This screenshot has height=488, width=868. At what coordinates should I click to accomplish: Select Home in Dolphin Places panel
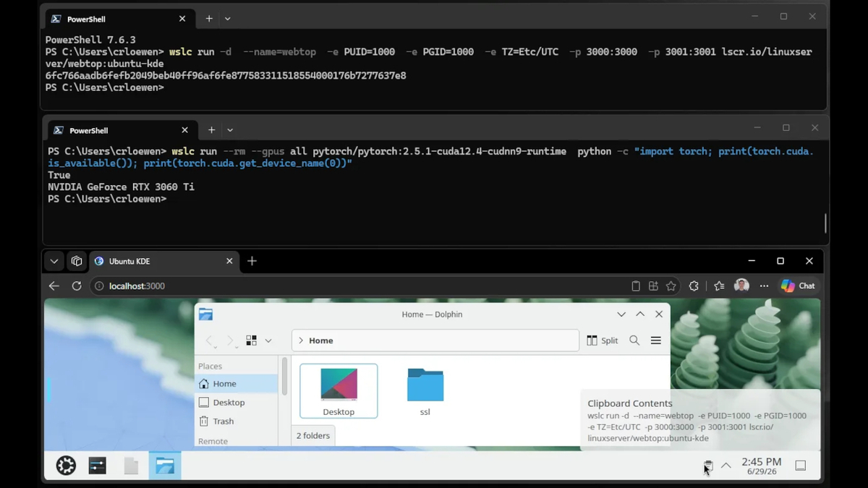click(x=237, y=384)
